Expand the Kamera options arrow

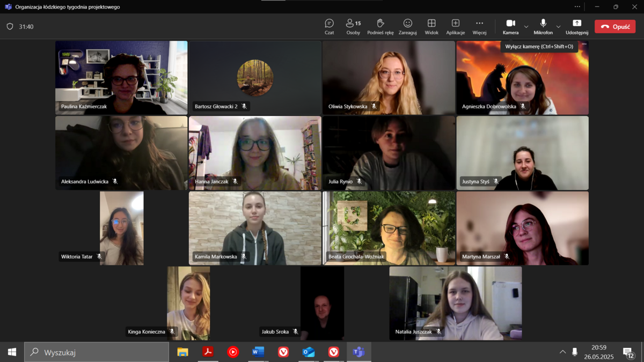(x=526, y=27)
